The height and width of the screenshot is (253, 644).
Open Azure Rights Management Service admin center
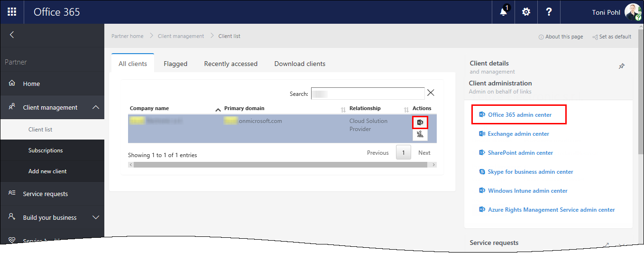point(552,210)
